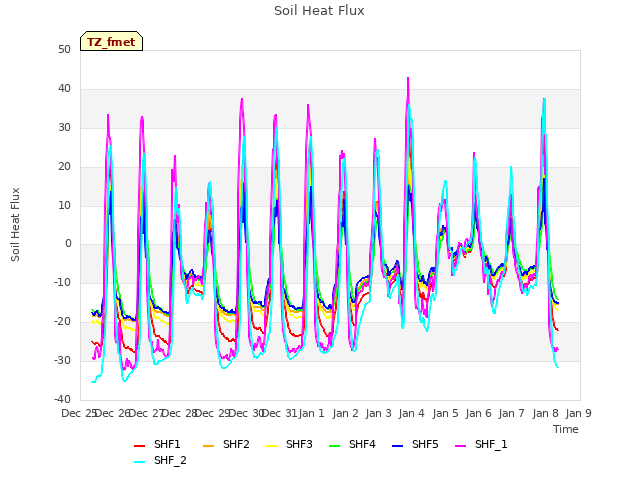
Task: Click the red SHF1 legend swatch
Action: tap(140, 446)
